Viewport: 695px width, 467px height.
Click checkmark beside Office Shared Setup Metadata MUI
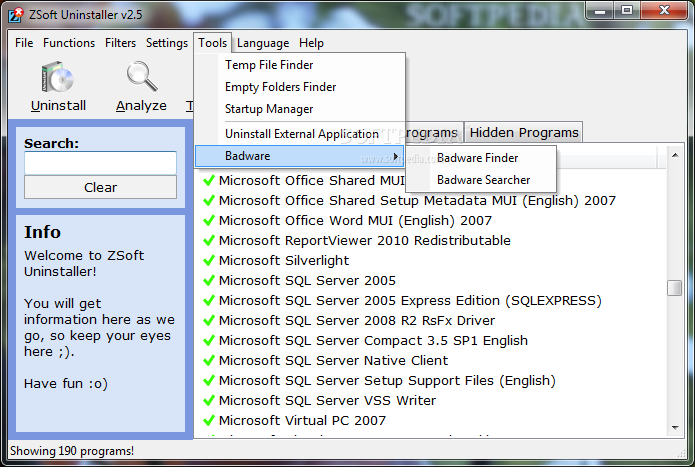[x=209, y=201]
